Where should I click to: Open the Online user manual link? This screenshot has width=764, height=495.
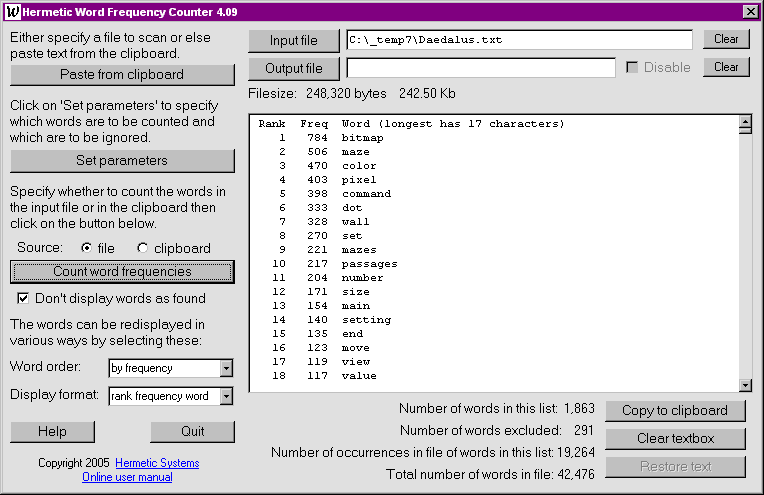127,477
